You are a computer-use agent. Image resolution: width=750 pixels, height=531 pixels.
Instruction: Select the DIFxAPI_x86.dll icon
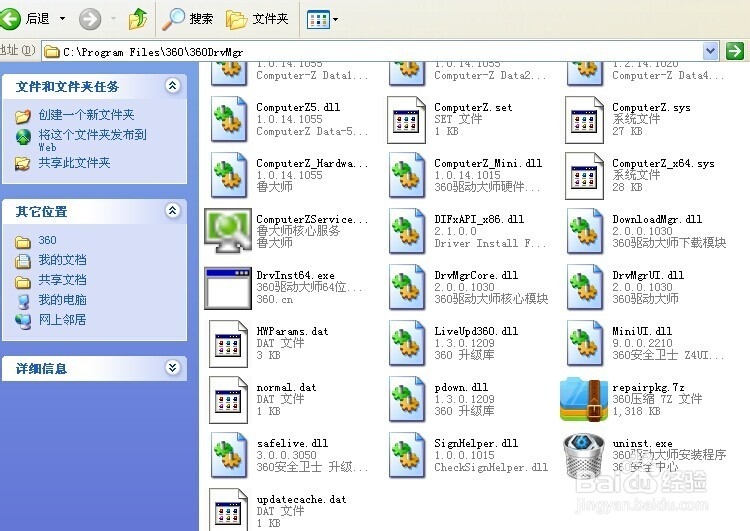407,231
